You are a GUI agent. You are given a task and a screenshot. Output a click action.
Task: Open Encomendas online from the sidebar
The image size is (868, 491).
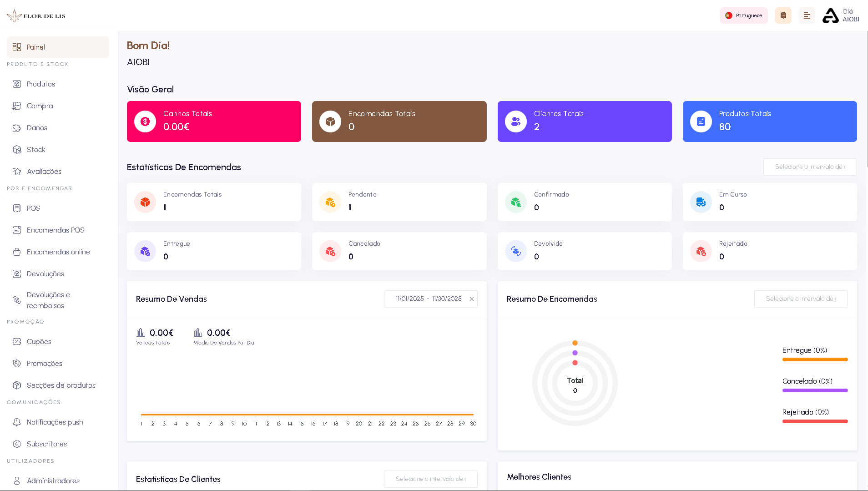[58, 252]
